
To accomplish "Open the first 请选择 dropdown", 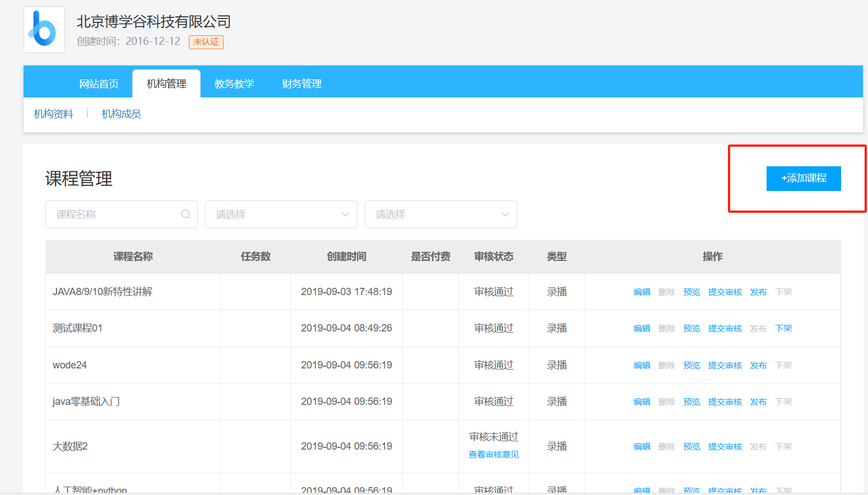I will [x=281, y=214].
